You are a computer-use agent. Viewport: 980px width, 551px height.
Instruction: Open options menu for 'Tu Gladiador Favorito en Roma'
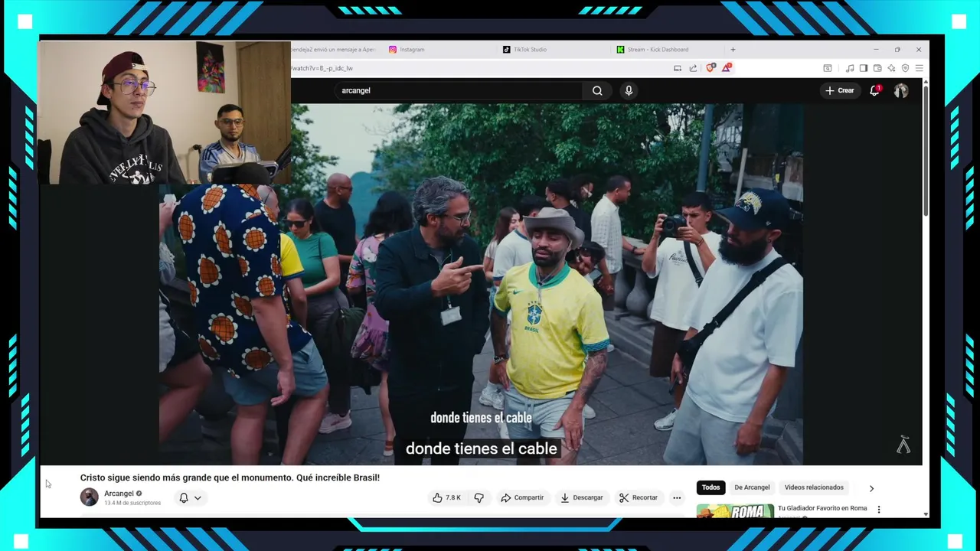pyautogui.click(x=879, y=510)
